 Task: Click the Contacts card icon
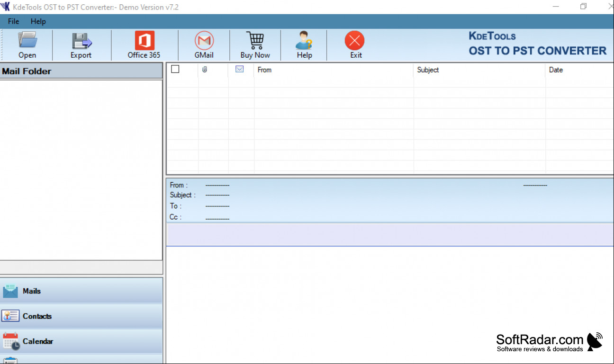10,316
